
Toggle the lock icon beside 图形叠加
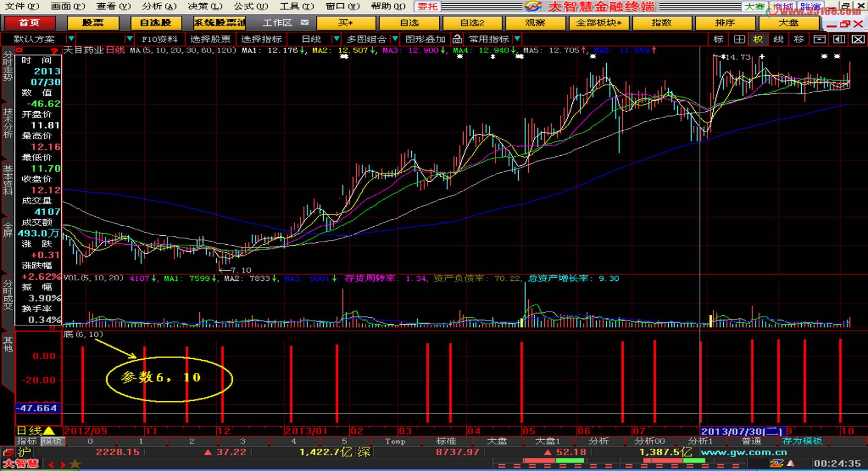(x=457, y=39)
